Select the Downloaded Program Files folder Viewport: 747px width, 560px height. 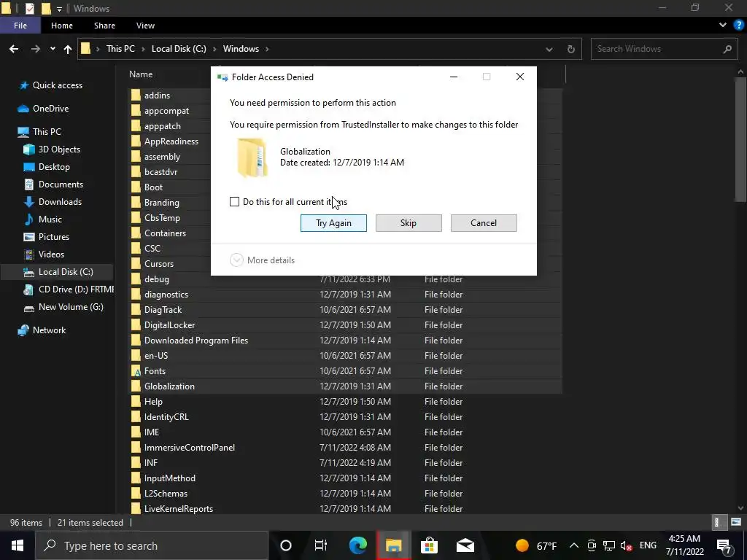pos(345,341)
